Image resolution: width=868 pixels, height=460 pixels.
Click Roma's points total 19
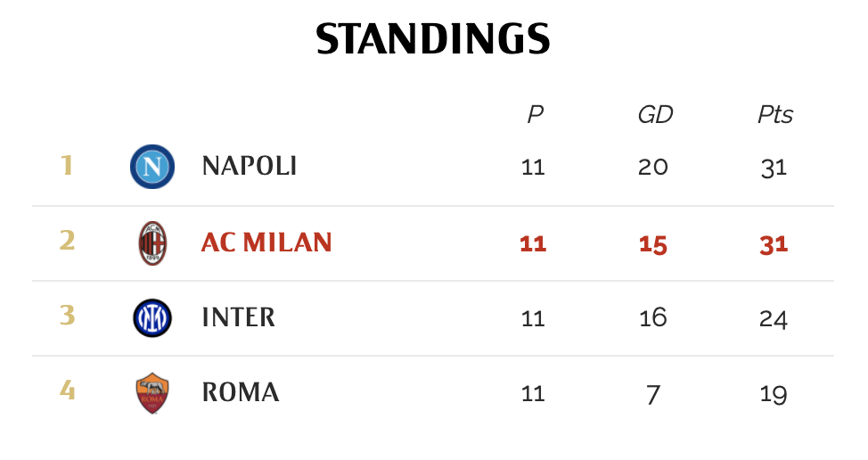(774, 394)
